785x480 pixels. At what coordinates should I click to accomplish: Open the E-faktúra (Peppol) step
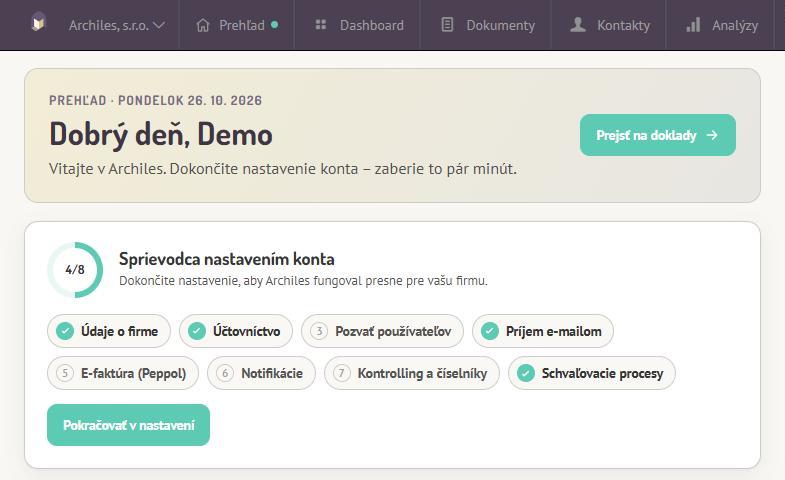click(123, 373)
